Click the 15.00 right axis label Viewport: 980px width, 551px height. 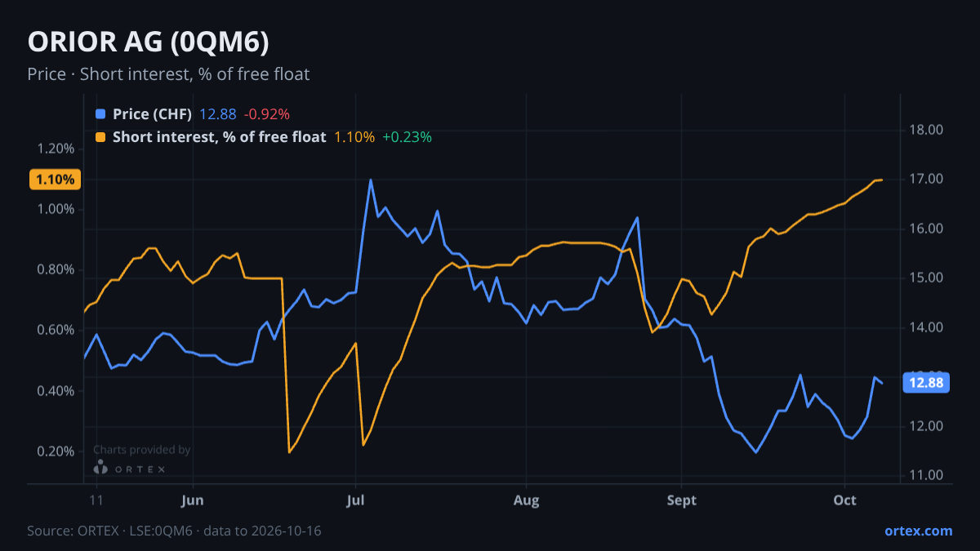(x=925, y=278)
